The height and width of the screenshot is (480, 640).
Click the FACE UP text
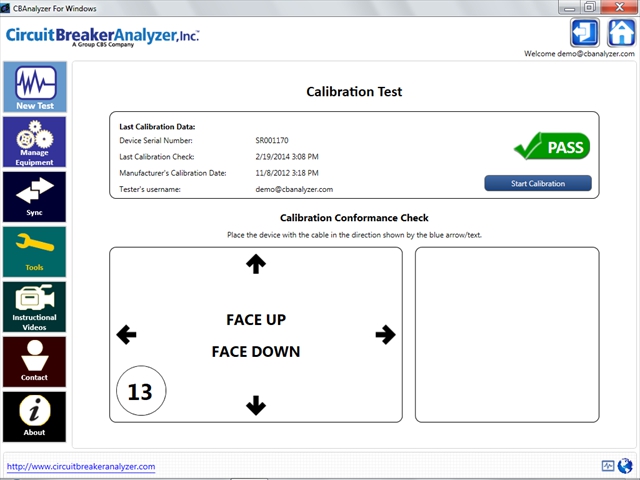tap(256, 320)
